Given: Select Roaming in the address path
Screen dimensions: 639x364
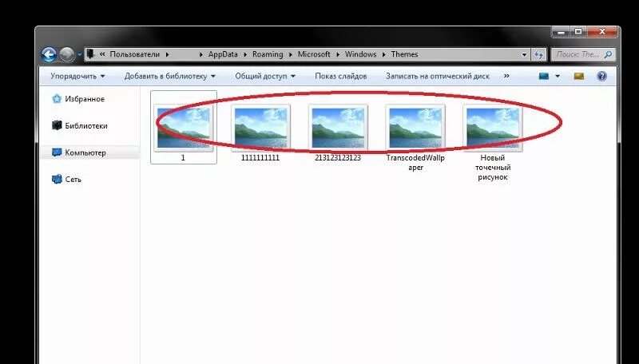Looking at the screenshot, I should click(x=268, y=54).
